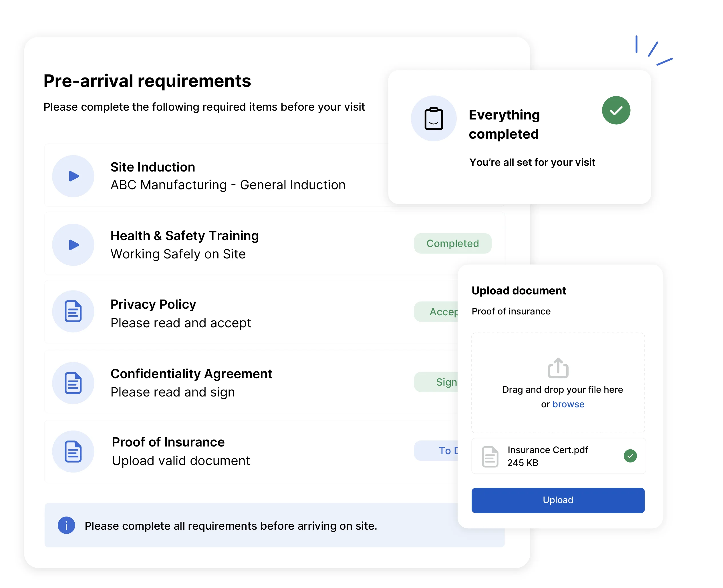
Task: Click the info icon in the notice banner
Action: 66,525
